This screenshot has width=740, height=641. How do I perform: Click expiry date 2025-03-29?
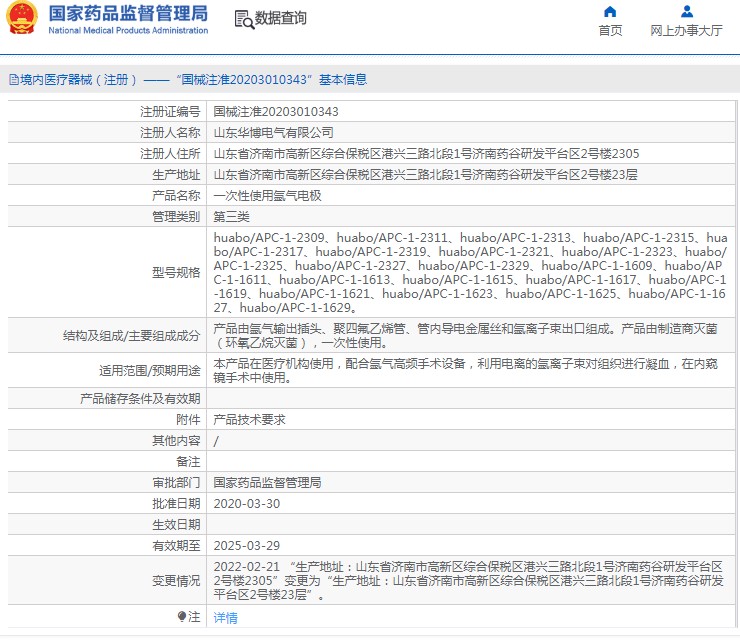(x=247, y=545)
